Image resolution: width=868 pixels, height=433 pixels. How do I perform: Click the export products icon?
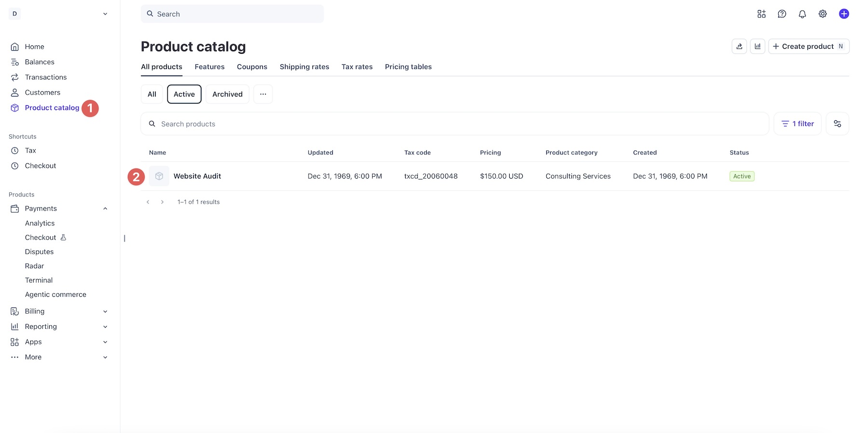739,46
